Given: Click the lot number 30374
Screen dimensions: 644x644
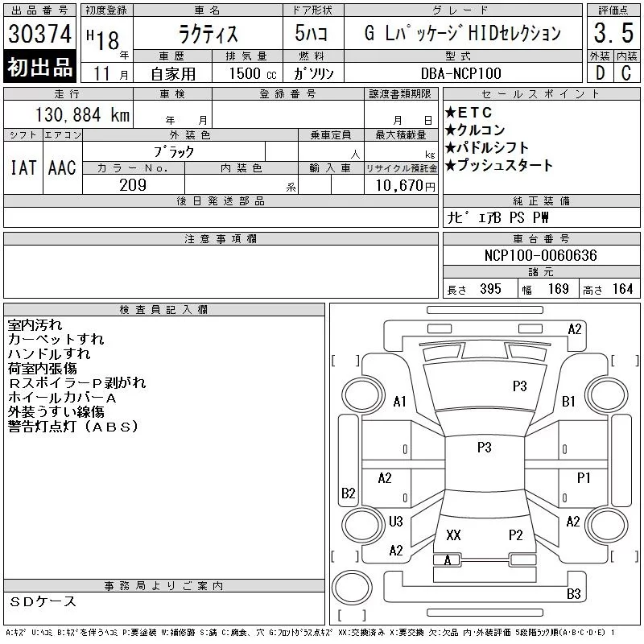Looking at the screenshot, I should click(x=39, y=34).
